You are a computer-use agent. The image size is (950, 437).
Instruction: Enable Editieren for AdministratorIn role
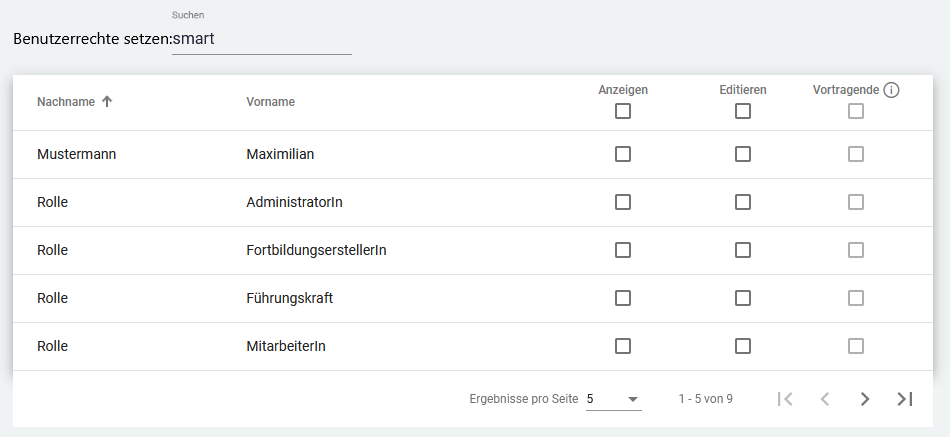click(743, 202)
